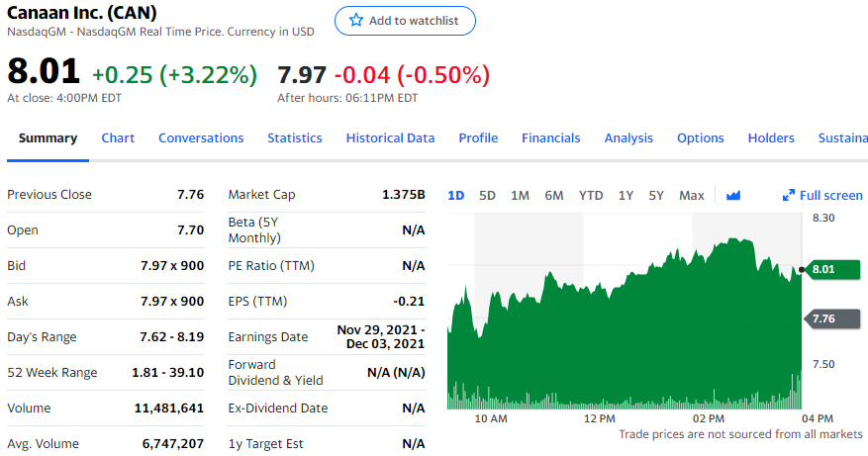Viewport: 868px width, 456px height.
Task: Click the Avg. Volume value 6,747,207
Action: tap(173, 444)
